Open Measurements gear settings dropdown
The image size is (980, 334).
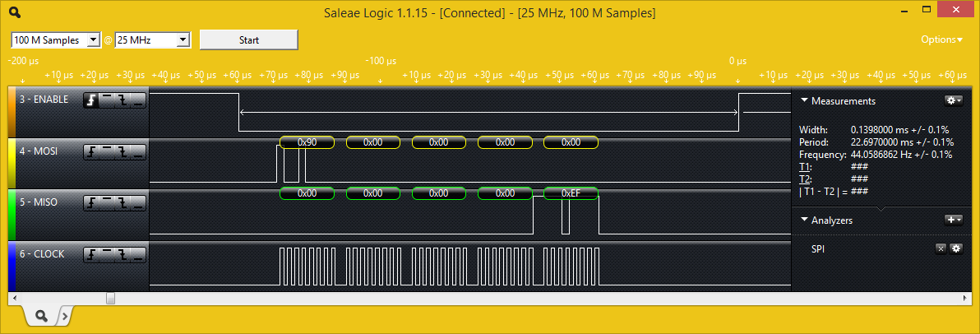953,100
